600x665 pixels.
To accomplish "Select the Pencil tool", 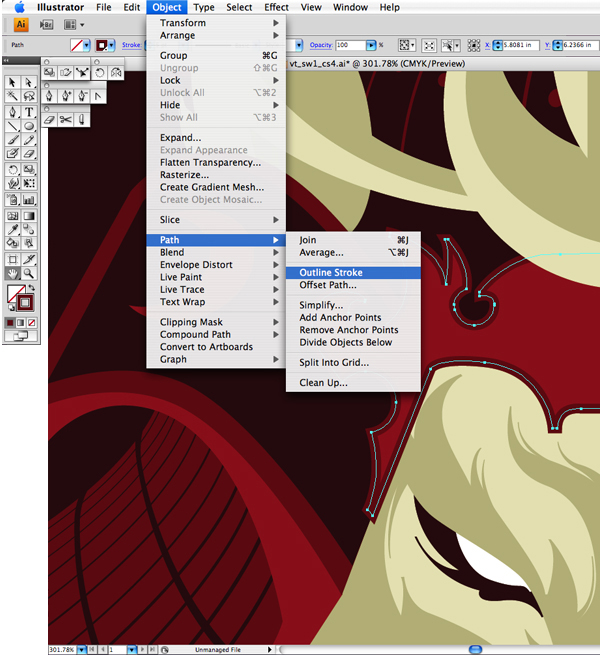I will pos(28,140).
